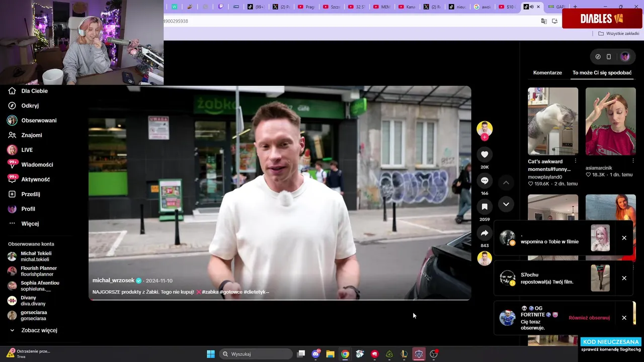Open comments via speech bubble icon

coord(485,180)
